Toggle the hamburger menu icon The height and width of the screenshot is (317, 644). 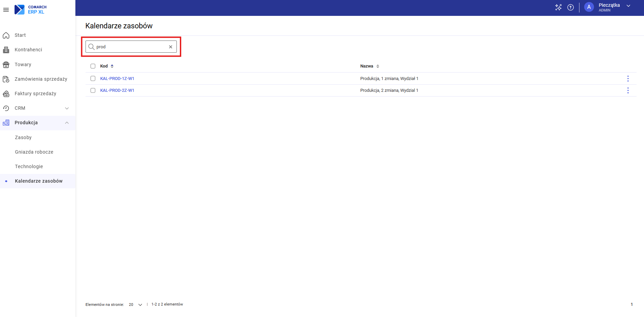6,10
